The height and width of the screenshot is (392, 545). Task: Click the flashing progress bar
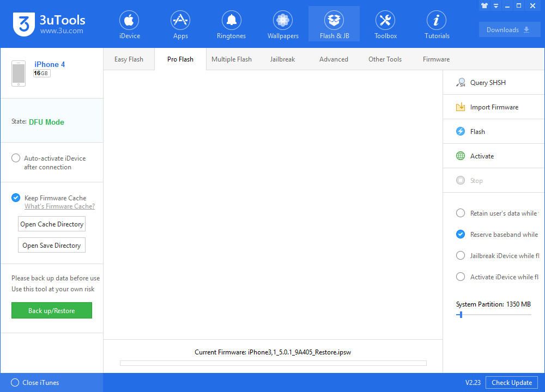coord(273,363)
